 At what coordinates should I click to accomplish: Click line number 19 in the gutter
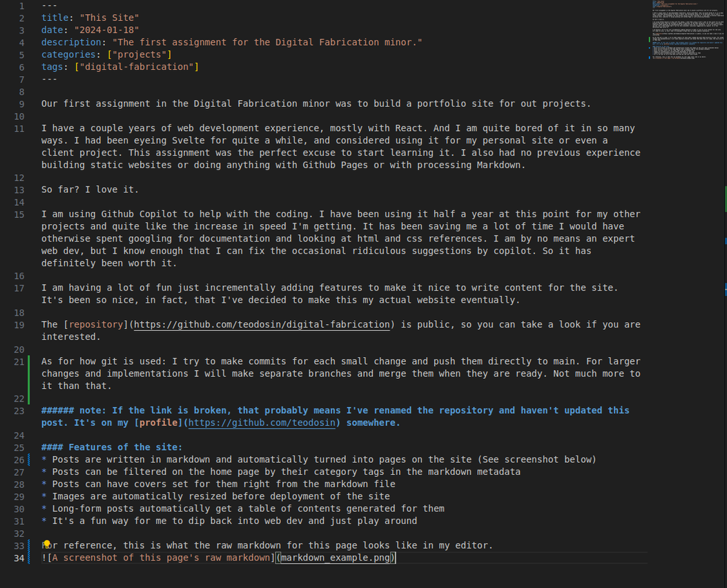pyautogui.click(x=19, y=325)
